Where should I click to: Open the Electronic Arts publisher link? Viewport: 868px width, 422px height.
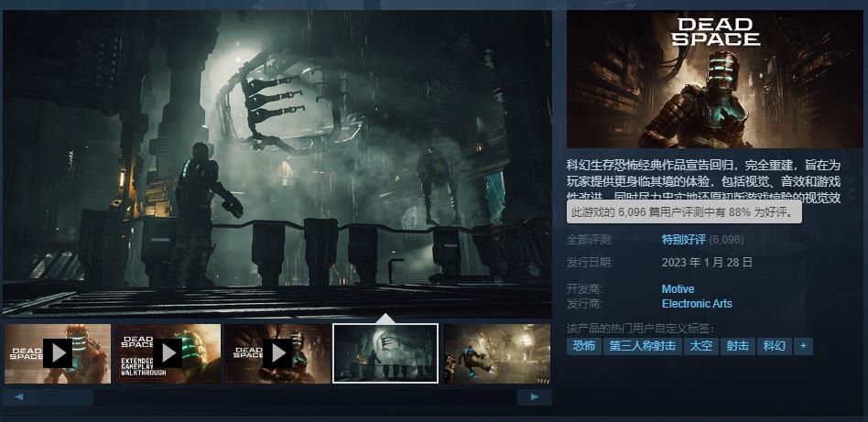[697, 304]
